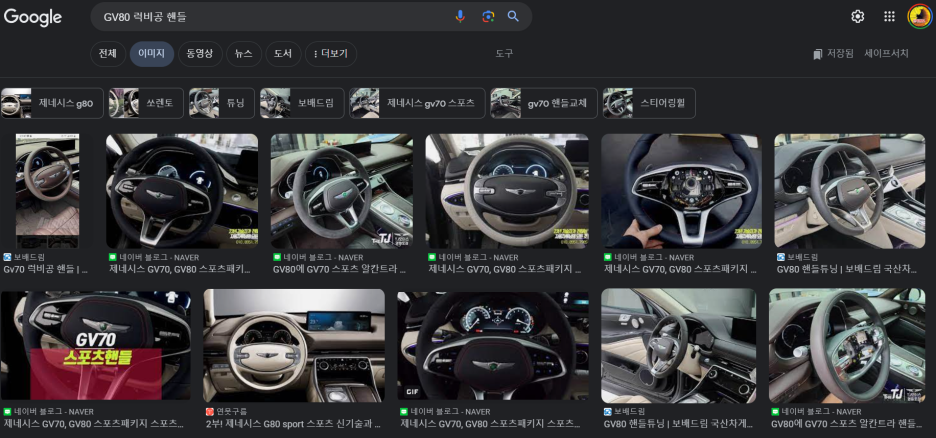Open Google settings gear

[858, 17]
